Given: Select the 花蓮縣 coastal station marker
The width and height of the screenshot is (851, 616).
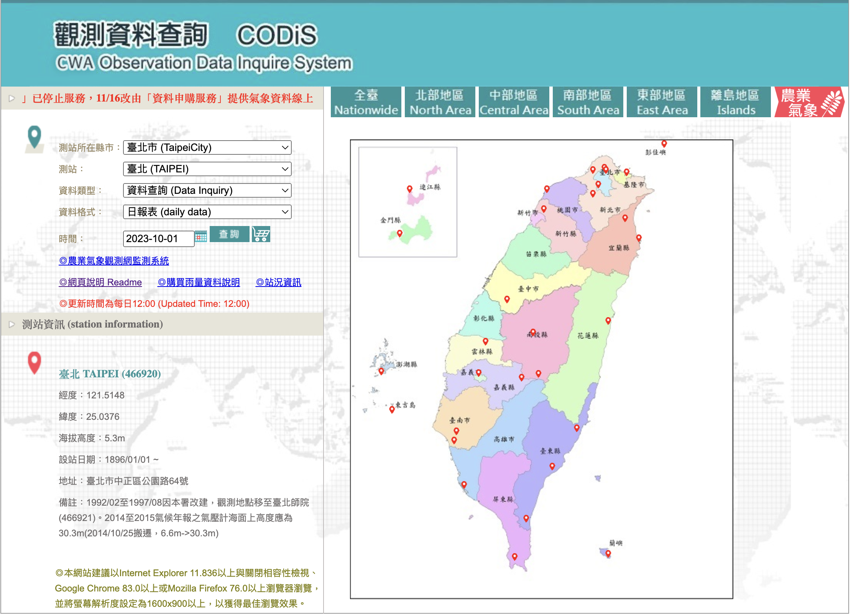Looking at the screenshot, I should pyautogui.click(x=608, y=321).
